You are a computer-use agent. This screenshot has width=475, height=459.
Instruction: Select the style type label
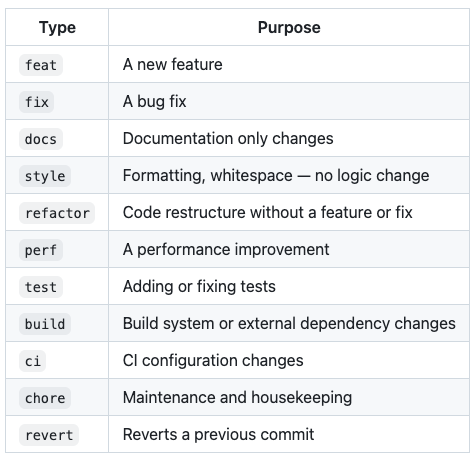pos(45,176)
